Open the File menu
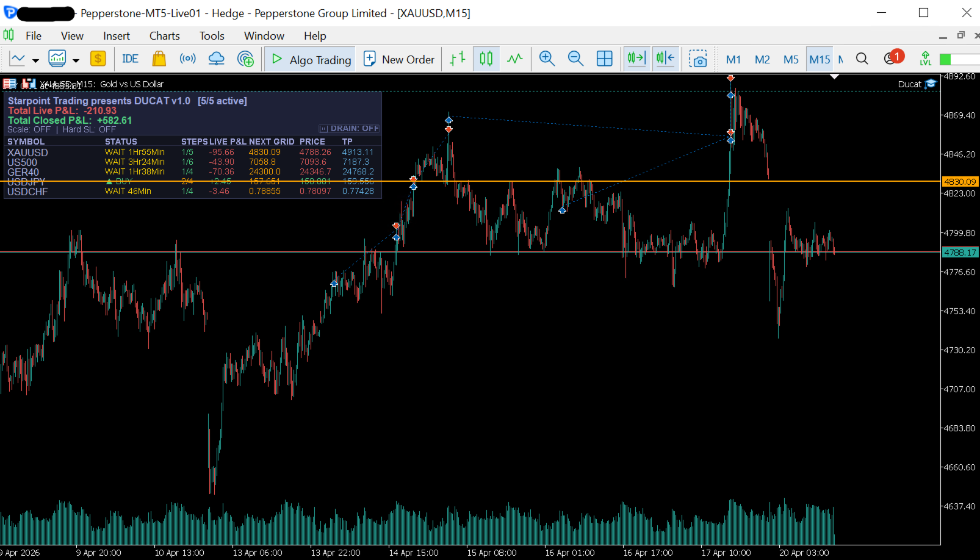Screen dimensions: 980x560 (34, 36)
